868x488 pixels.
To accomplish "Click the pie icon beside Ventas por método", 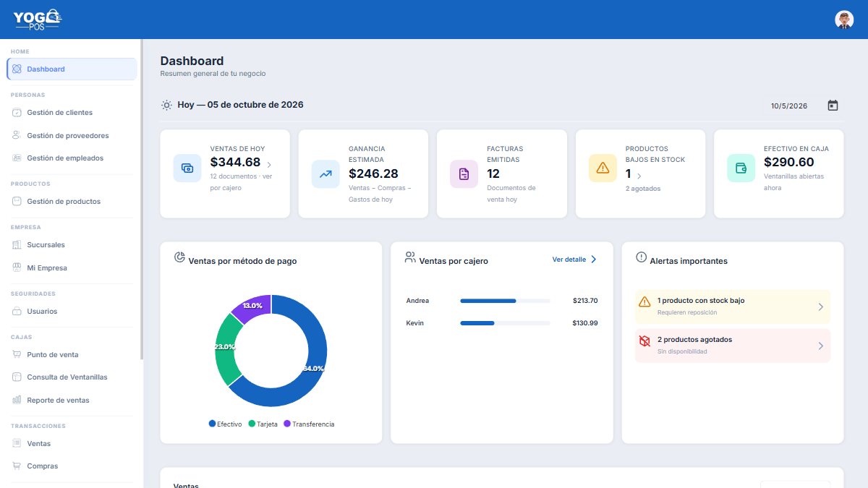I will [179, 257].
